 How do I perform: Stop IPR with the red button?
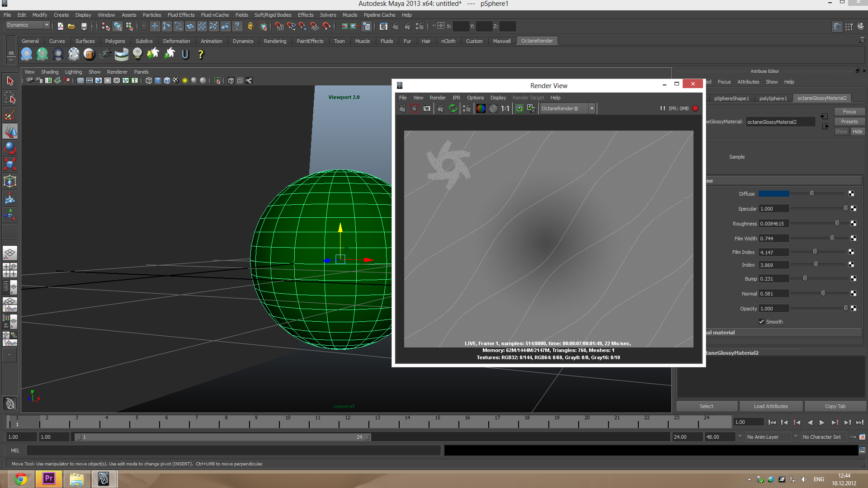coord(695,108)
